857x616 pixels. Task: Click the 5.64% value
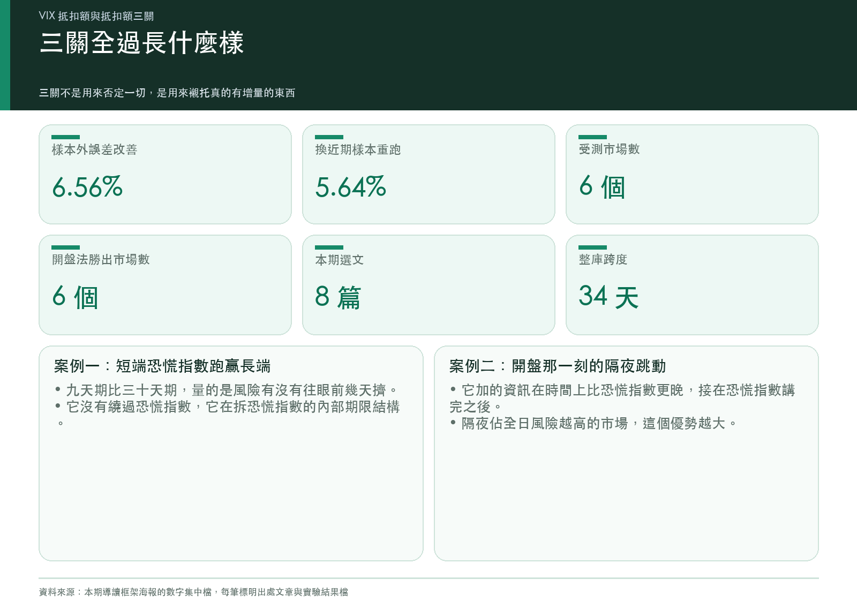[351, 187]
